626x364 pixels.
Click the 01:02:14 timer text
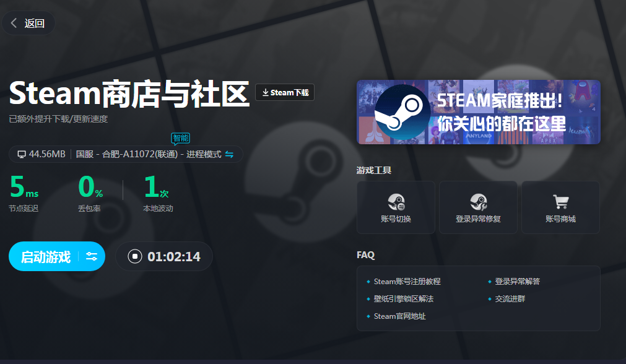pos(174,256)
